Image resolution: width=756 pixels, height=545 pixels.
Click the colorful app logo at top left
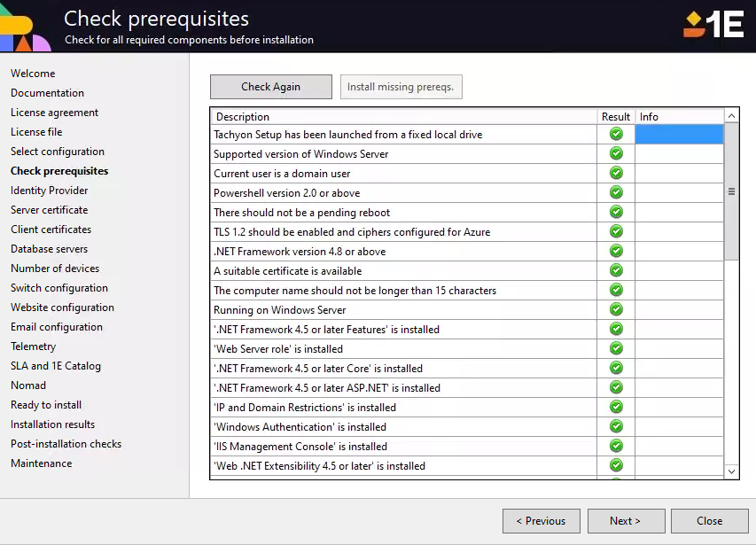[x=25, y=27]
